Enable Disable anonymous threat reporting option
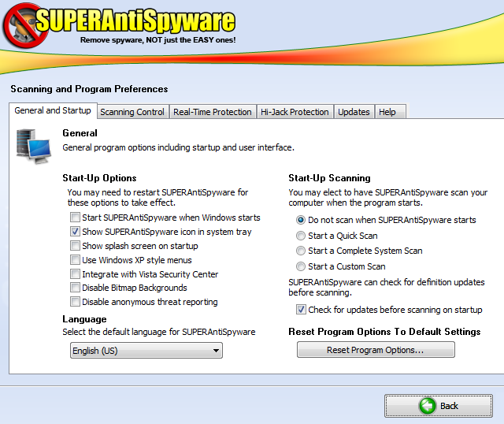 [x=75, y=302]
